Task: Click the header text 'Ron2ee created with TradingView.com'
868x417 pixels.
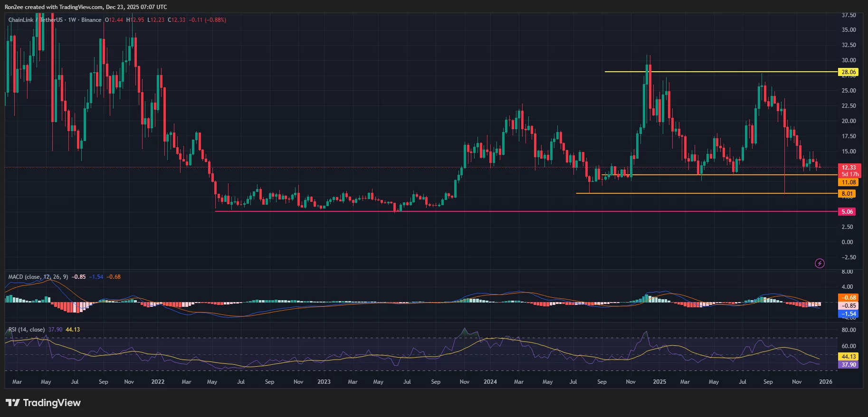Action: pyautogui.click(x=53, y=7)
